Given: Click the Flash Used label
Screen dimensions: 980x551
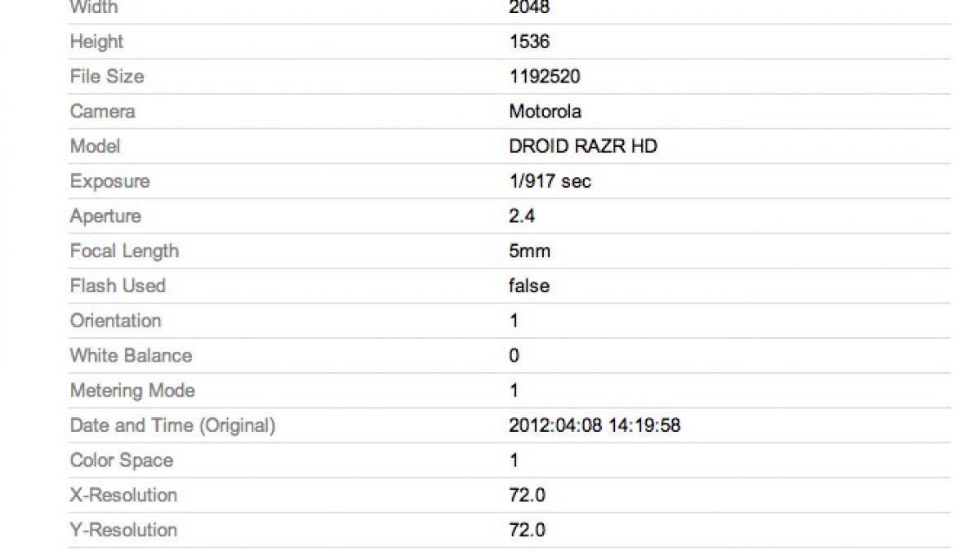Looking at the screenshot, I should pyautogui.click(x=118, y=286).
